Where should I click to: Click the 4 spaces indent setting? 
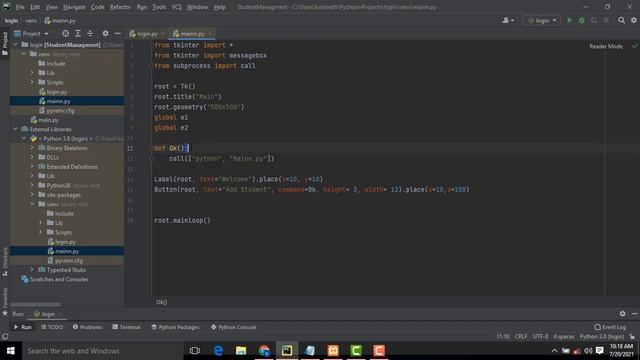tap(564, 337)
